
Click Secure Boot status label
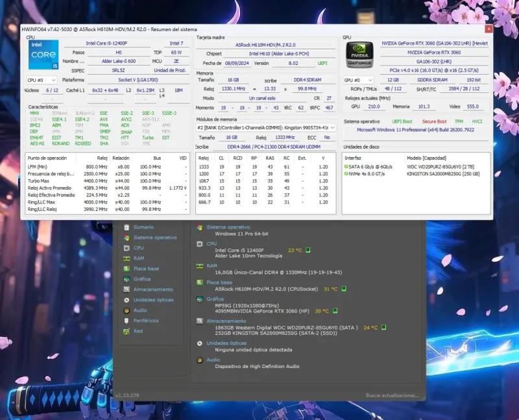(x=434, y=121)
